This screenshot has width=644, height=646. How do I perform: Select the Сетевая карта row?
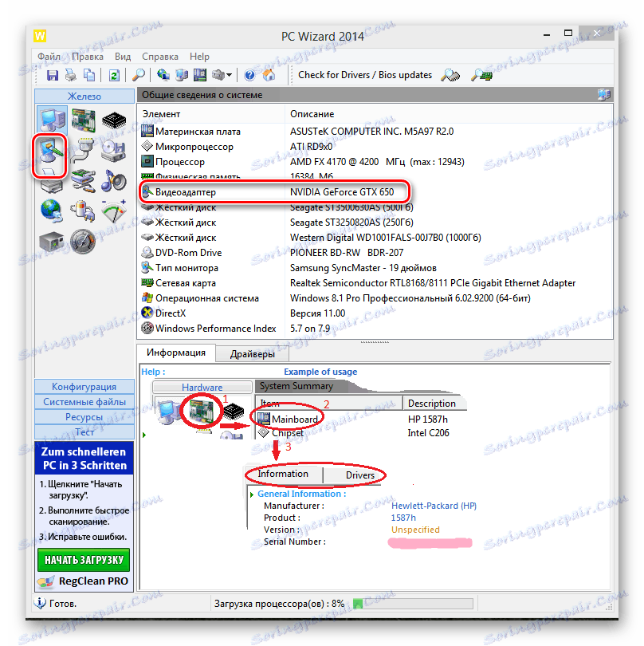tap(375, 283)
